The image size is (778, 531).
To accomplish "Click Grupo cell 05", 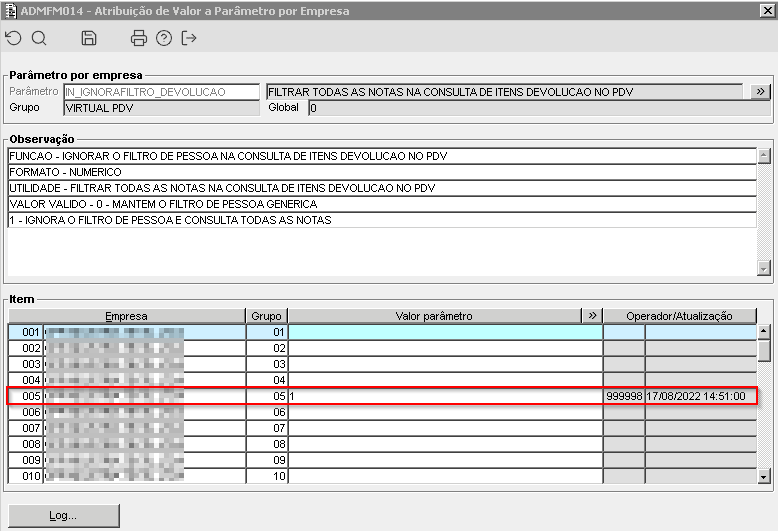I will [x=267, y=396].
